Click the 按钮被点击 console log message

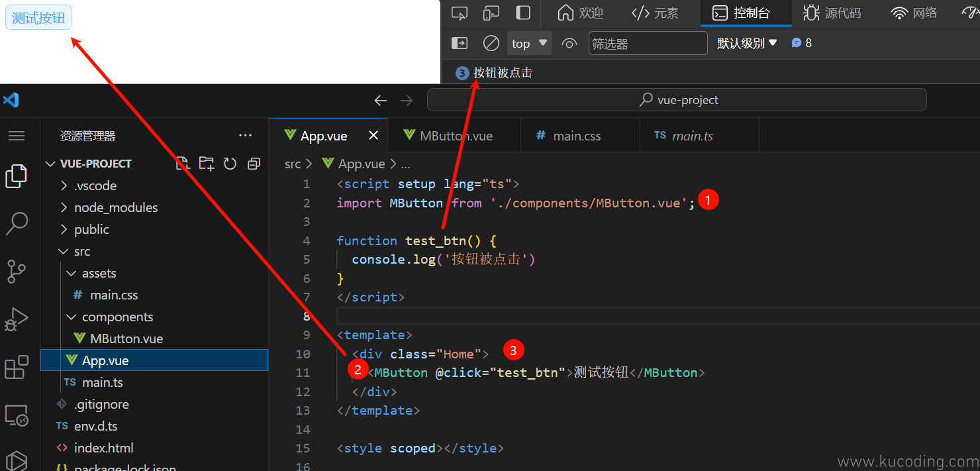(503, 73)
